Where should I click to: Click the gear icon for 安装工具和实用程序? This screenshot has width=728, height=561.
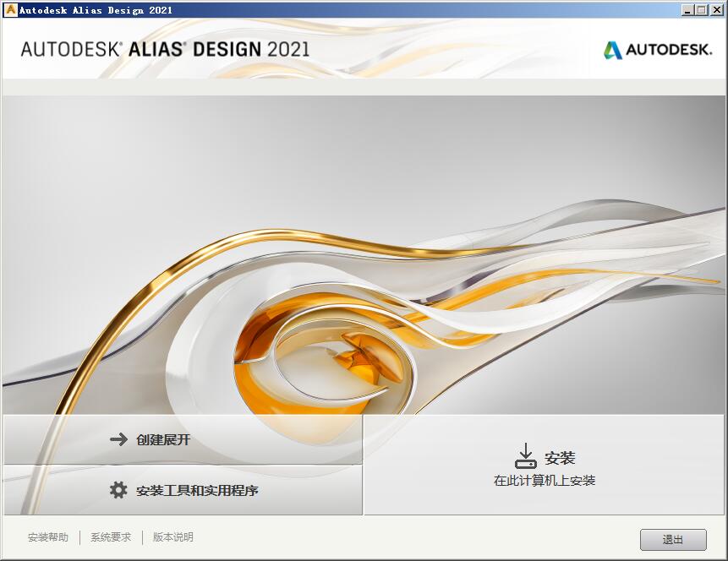tap(118, 489)
